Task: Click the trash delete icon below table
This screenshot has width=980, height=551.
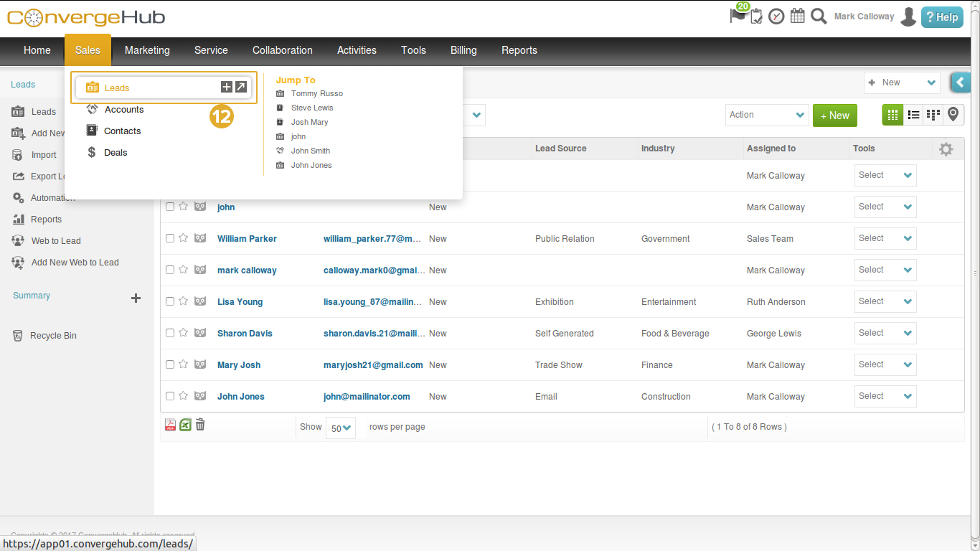Action: tap(200, 425)
